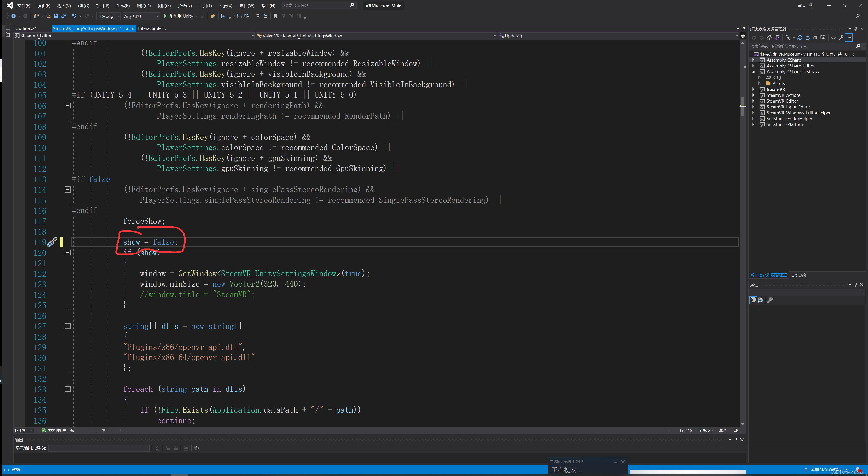This screenshot has width=868, height=476.
Task: Open the Git(G) menu
Action: point(83,5)
